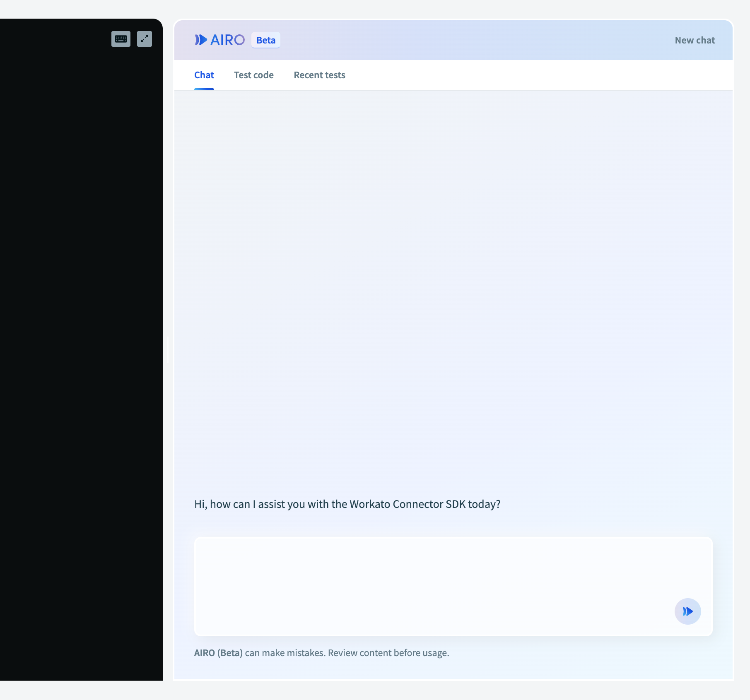This screenshot has height=700, width=750.
Task: Open the keyboard shortcuts icon
Action: [121, 39]
